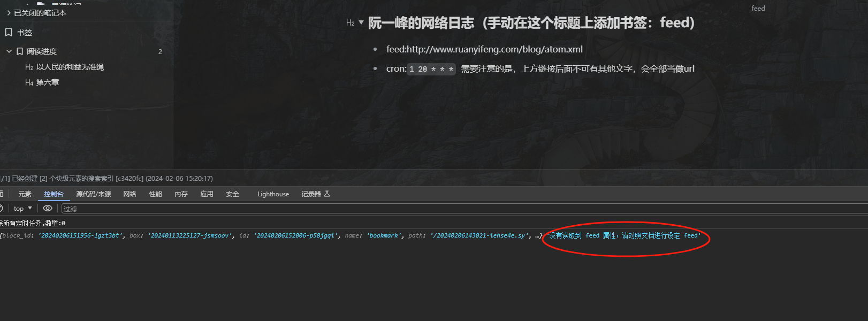Switch to the 安全 DevTools tab
This screenshot has height=321, width=868.
coord(232,194)
